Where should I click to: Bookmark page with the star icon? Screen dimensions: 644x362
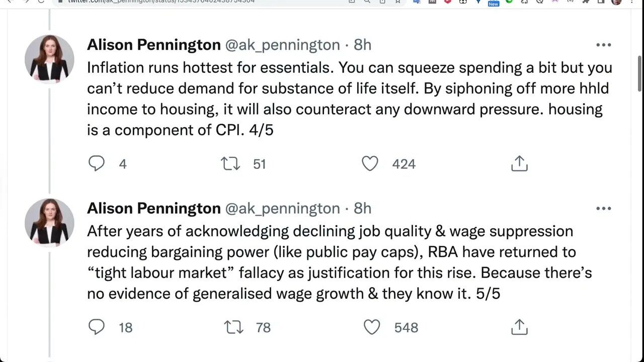tap(397, 2)
